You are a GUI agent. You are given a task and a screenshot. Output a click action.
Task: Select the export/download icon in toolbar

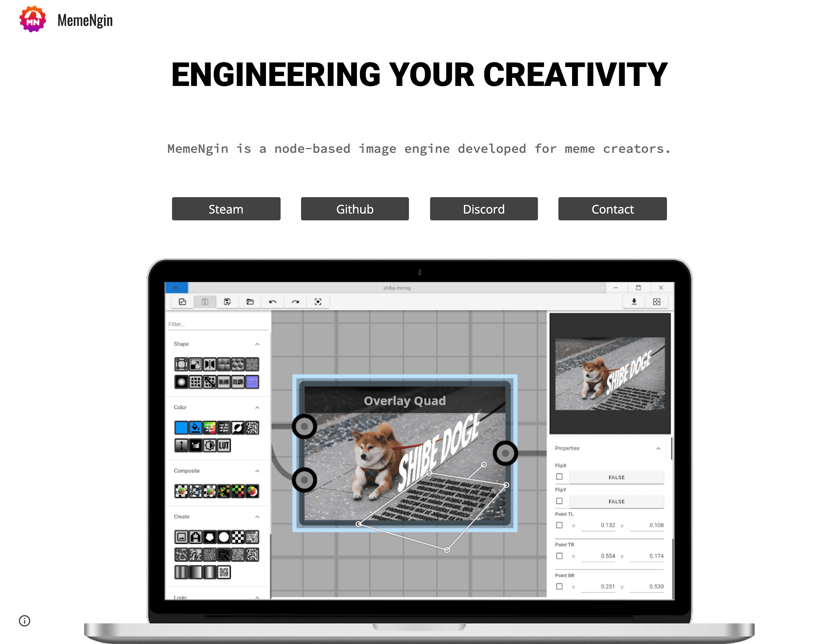point(634,302)
